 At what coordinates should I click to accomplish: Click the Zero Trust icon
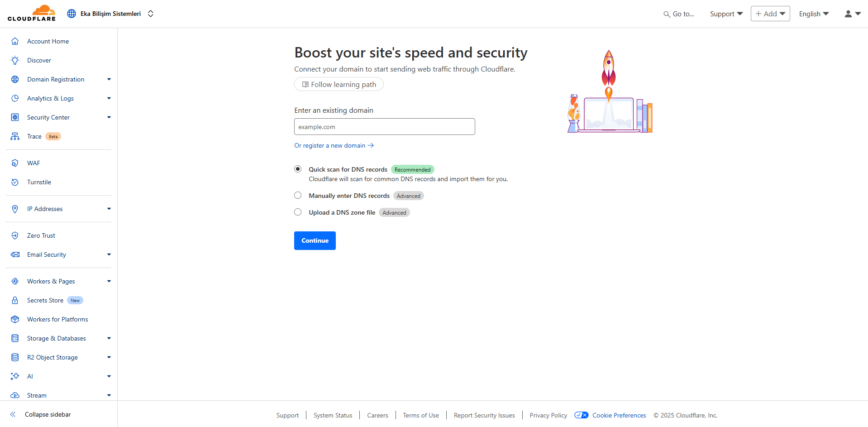coord(15,235)
